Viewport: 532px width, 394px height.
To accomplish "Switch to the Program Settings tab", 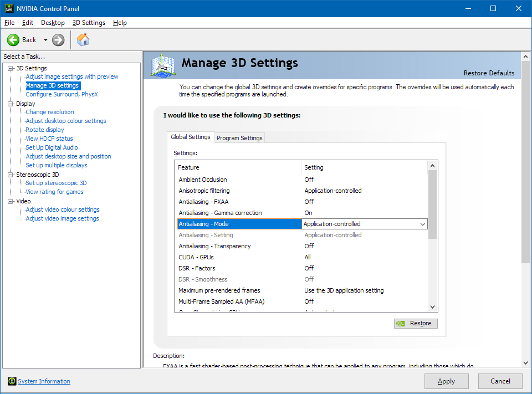I will (x=239, y=138).
